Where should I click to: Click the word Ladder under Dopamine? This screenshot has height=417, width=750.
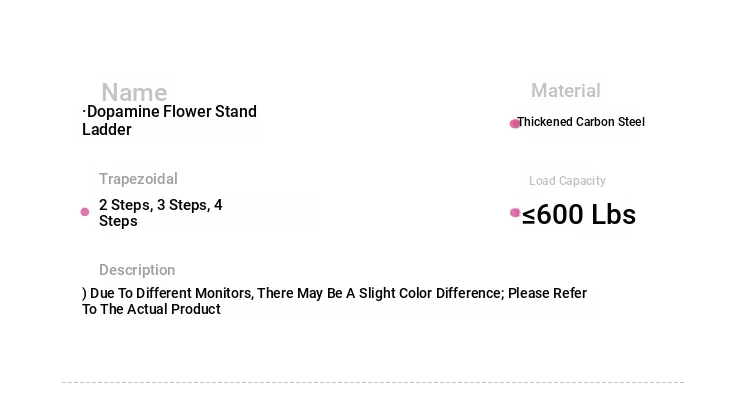tap(107, 129)
